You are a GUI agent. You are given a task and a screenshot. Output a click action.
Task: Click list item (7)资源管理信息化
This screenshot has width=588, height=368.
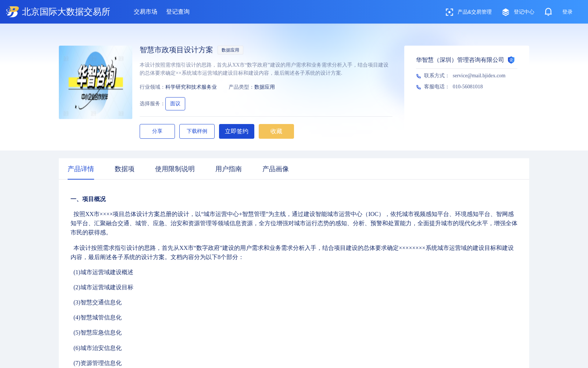[97, 363]
